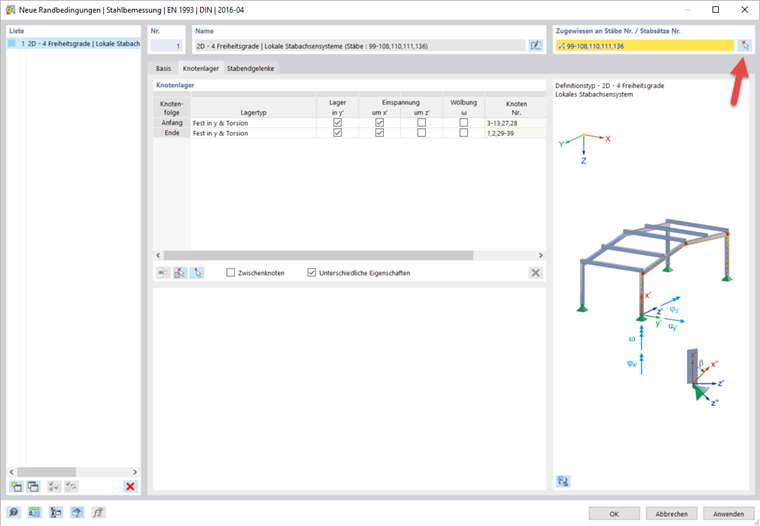
Task: Toggle Einspannung um x' for the Anfang row
Action: pos(380,123)
